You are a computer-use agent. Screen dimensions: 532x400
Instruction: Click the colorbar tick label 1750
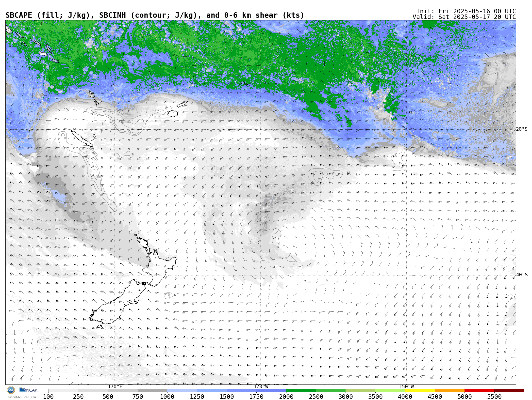(x=256, y=397)
